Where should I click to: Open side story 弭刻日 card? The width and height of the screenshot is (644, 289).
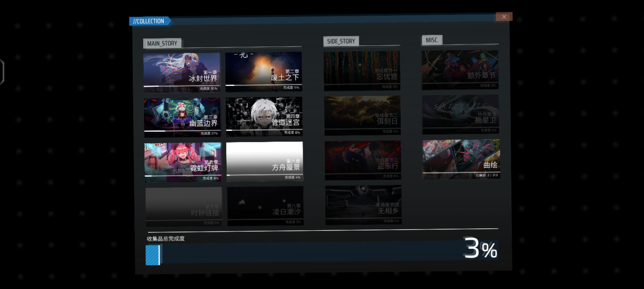[363, 116]
